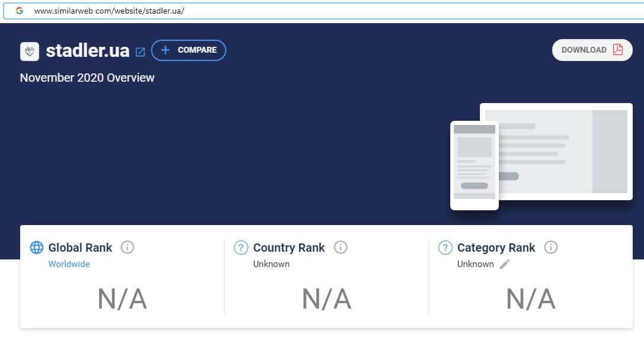Click the Category Rank heading
The width and height of the screenshot is (644, 337).
(496, 248)
